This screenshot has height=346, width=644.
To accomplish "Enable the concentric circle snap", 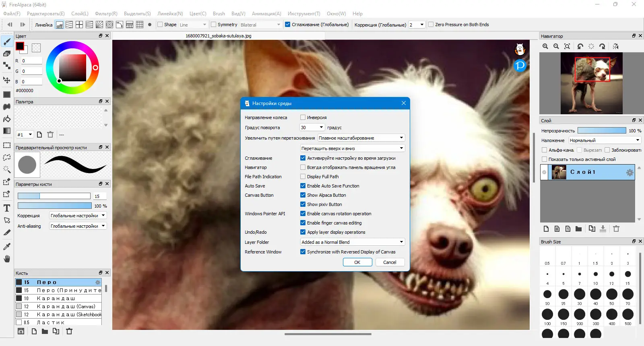I will [x=109, y=25].
